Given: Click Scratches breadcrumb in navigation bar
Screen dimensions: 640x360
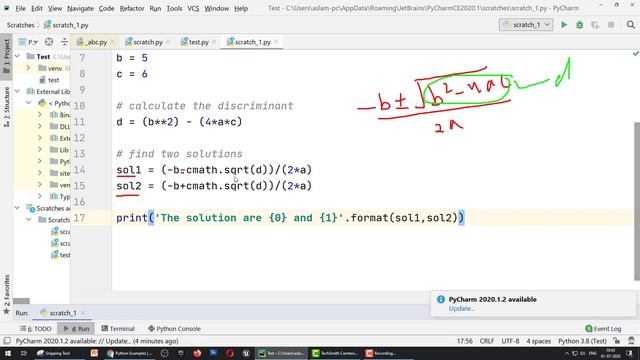Looking at the screenshot, I should [x=20, y=25].
